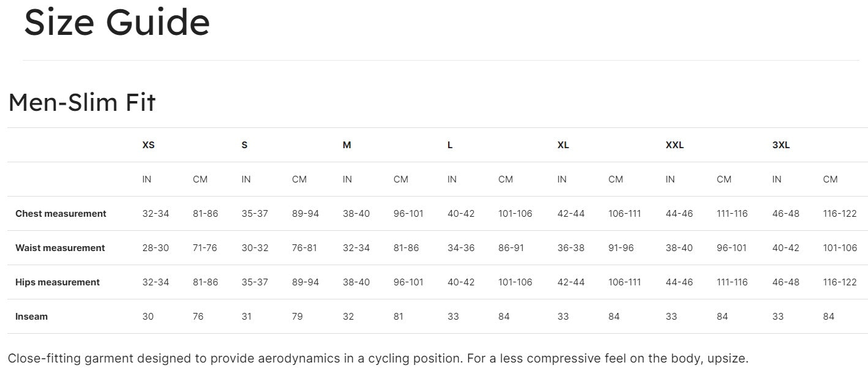Click the close-fitting garment description text
Screen dimensions: 868x376
378,358
